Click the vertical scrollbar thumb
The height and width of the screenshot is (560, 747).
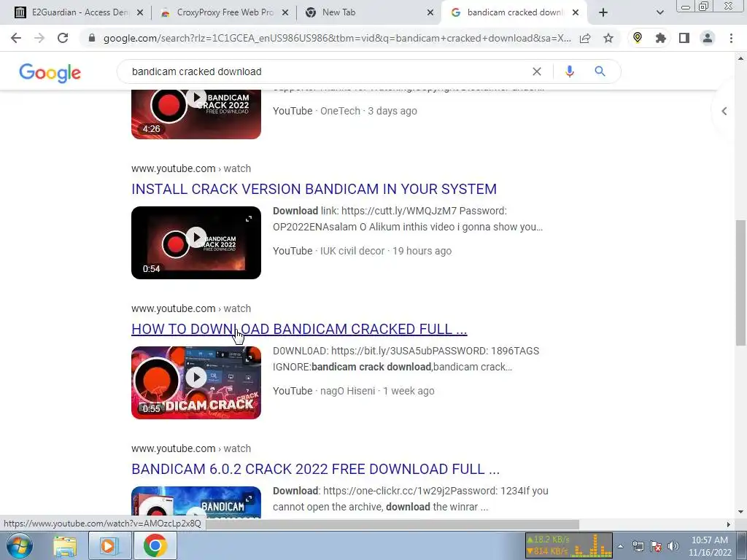740,284
